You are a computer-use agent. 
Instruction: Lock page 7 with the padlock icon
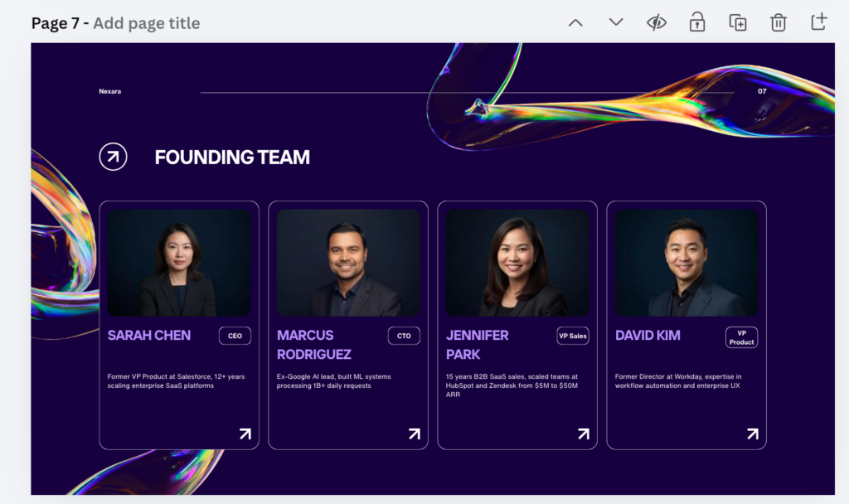coord(696,22)
